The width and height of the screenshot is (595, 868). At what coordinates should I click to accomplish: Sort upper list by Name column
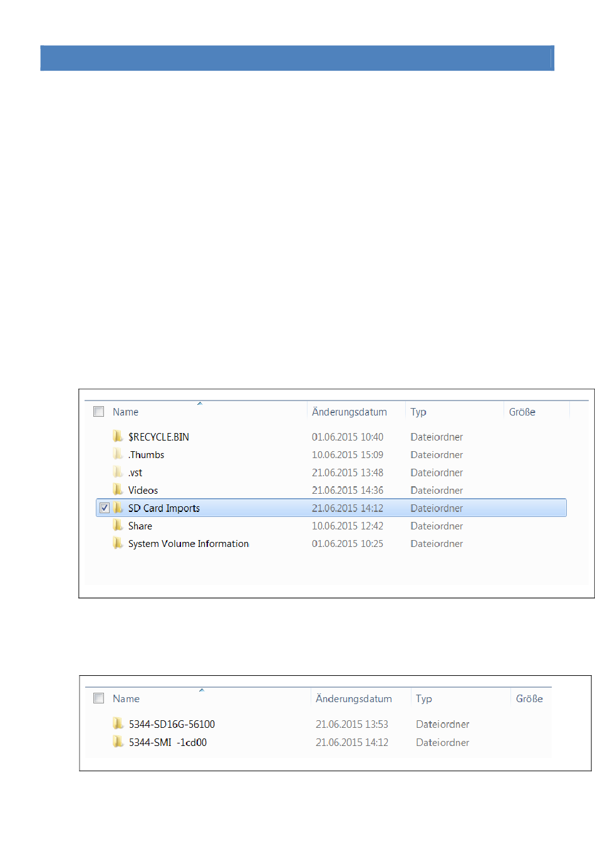point(125,412)
